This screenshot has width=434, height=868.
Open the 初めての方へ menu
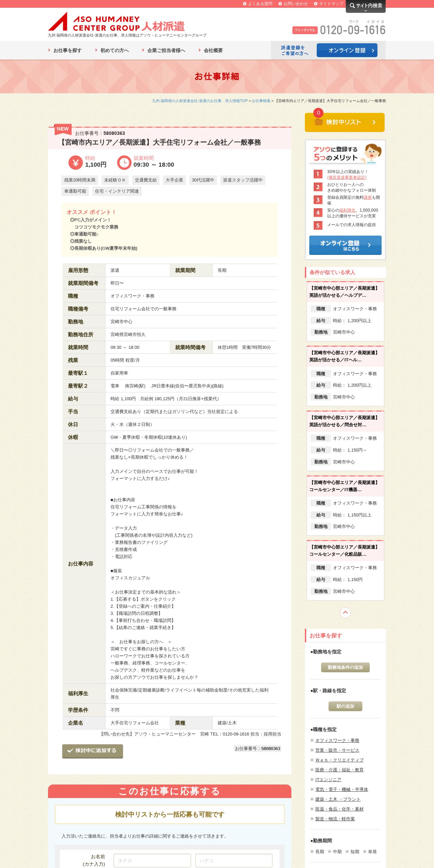pyautogui.click(x=112, y=50)
